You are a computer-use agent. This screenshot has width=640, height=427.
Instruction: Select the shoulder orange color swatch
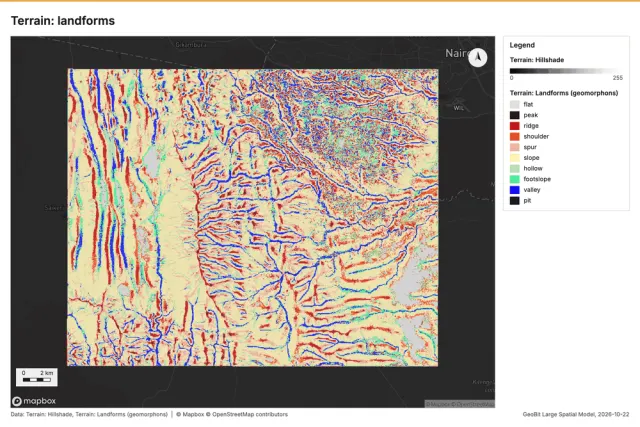click(515, 136)
